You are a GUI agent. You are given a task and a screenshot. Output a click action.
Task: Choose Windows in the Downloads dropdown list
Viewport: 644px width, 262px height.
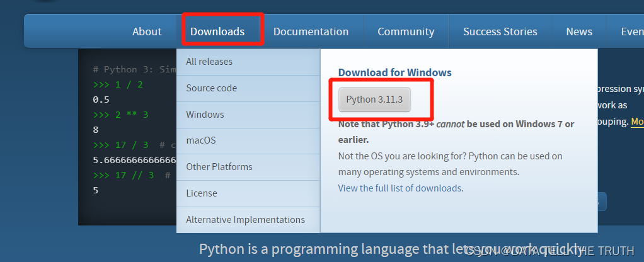[x=248, y=115]
